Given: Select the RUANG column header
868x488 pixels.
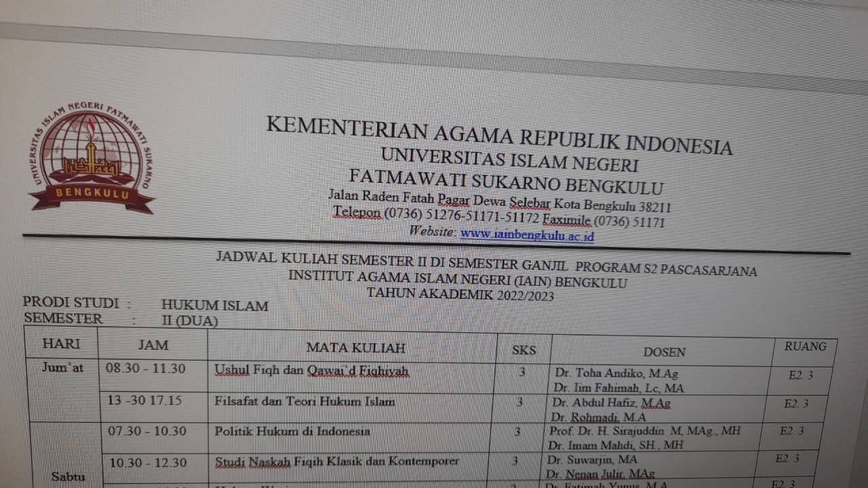Looking at the screenshot, I should (x=805, y=346).
